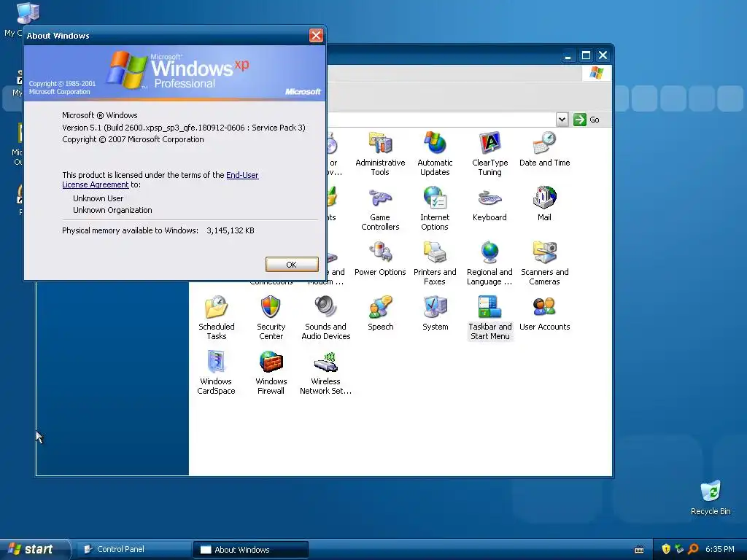Click the '3,145,132 KB' memory value
747x560 pixels.
(x=230, y=230)
